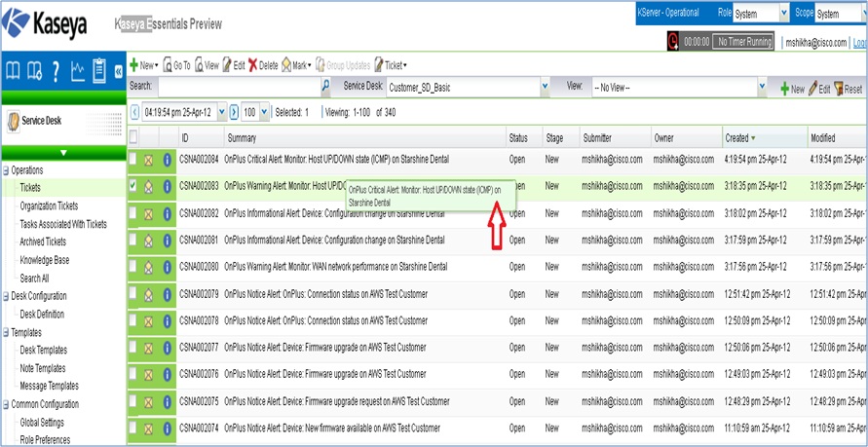Click the search magnifier icon next to Search field
Screen dimensions: 868x447
point(326,87)
